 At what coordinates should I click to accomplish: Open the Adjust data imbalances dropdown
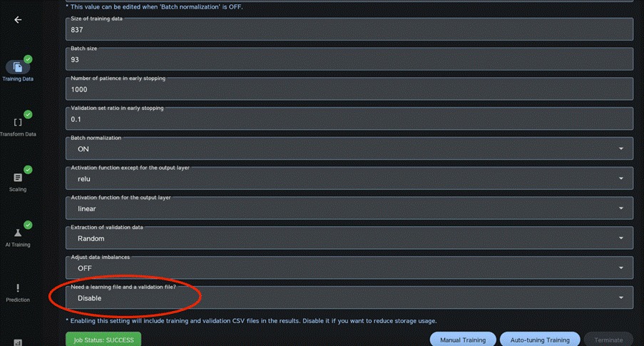[349, 268]
